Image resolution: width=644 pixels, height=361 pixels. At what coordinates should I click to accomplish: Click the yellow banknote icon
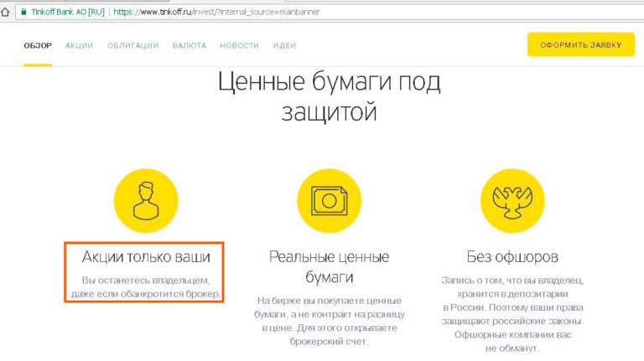click(x=329, y=200)
